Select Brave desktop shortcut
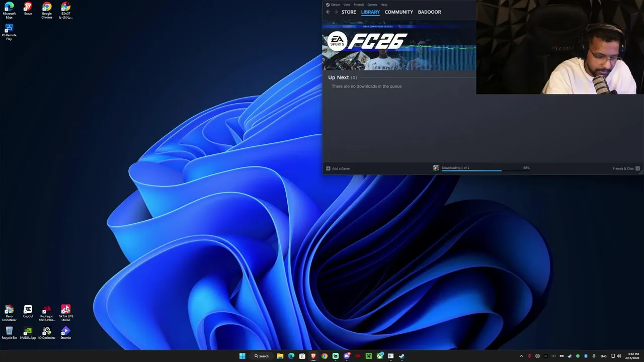Viewport: 644px width, 362px height. (28, 9)
